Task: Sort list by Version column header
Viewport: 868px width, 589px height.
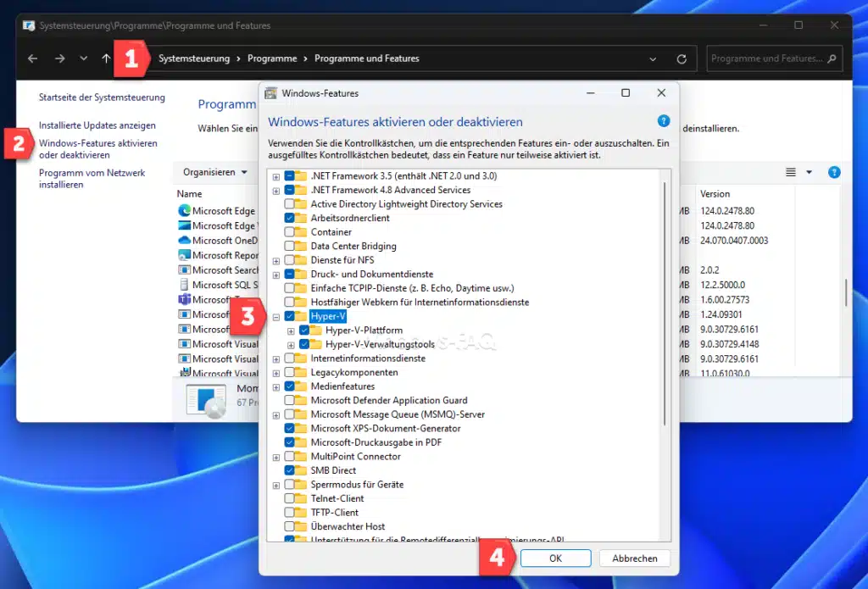Action: pyautogui.click(x=715, y=194)
